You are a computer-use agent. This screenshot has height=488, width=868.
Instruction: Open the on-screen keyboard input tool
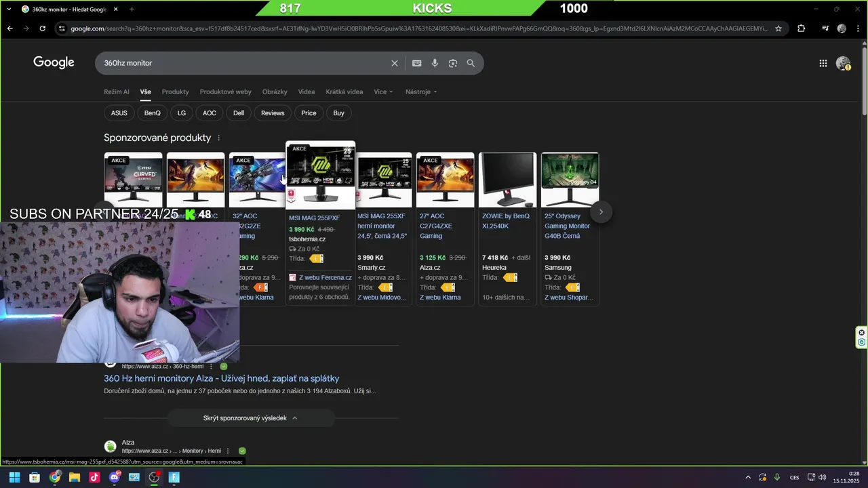(417, 63)
